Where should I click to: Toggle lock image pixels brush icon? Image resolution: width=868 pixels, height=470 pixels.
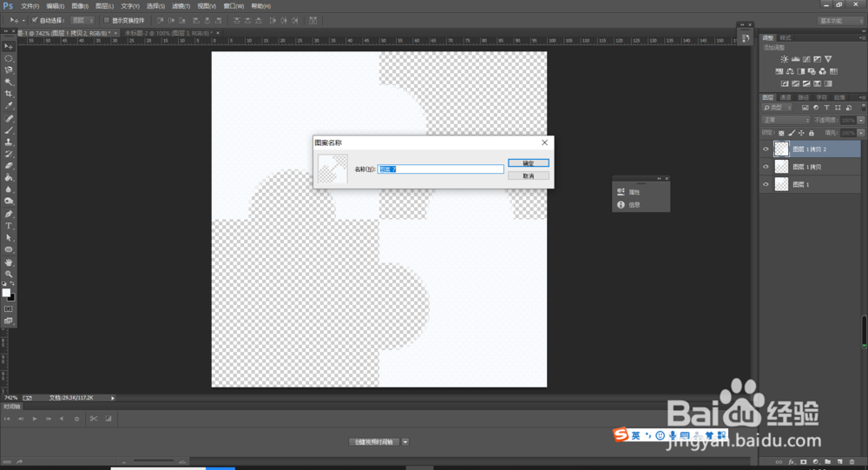(792, 133)
